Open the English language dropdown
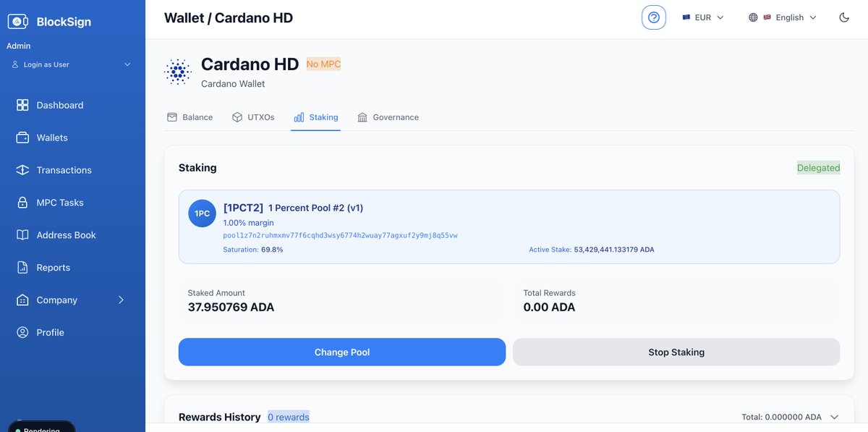This screenshot has width=868, height=432. (x=783, y=17)
